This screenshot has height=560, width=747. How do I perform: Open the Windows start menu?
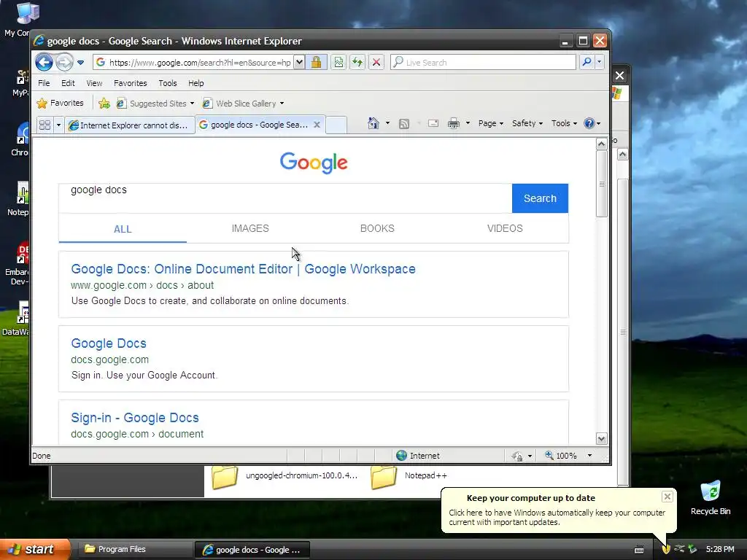tap(35, 549)
